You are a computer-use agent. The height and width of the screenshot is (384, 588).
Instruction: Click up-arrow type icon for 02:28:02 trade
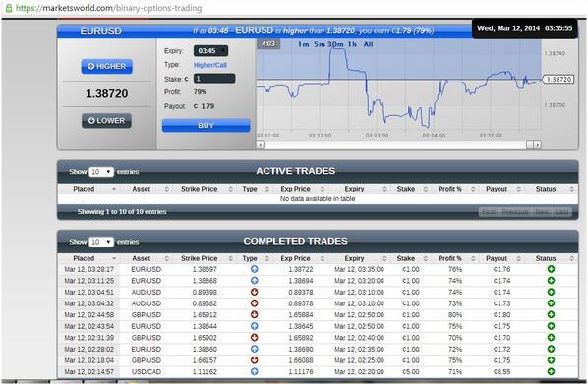255,350
